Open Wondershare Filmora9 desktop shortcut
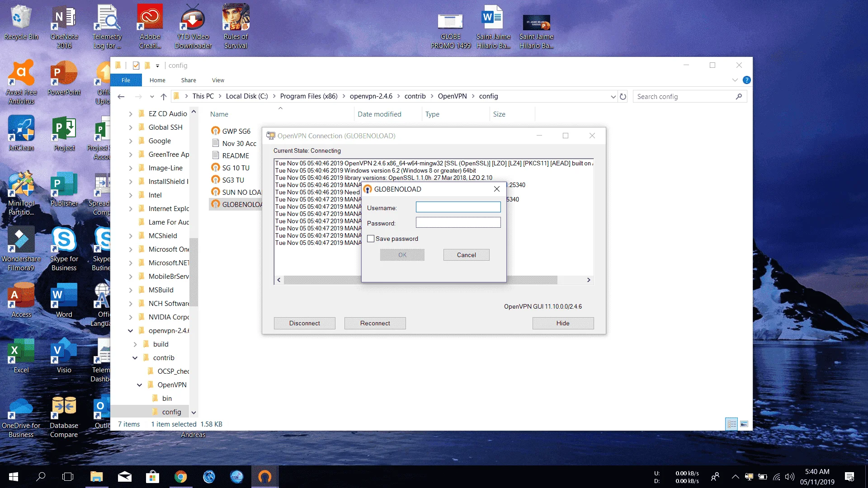 pyautogui.click(x=21, y=249)
